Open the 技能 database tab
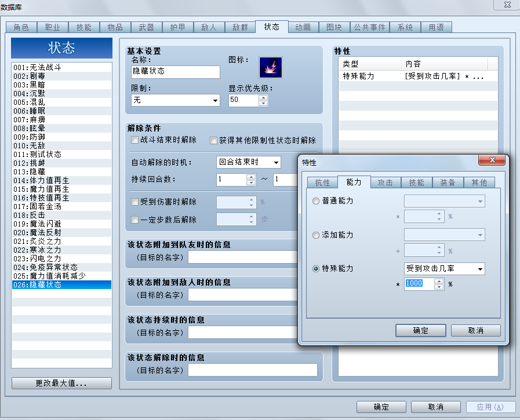Image resolution: width=520 pixels, height=420 pixels. click(84, 27)
